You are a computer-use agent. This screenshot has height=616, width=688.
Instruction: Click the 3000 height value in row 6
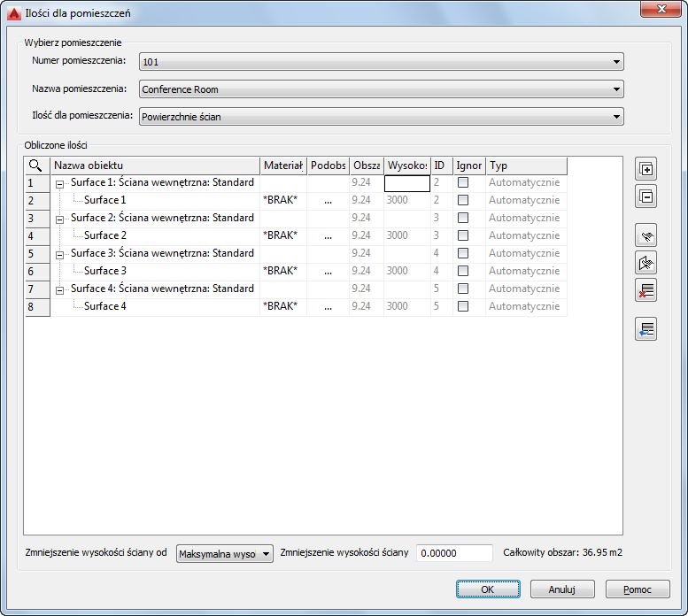point(397,271)
